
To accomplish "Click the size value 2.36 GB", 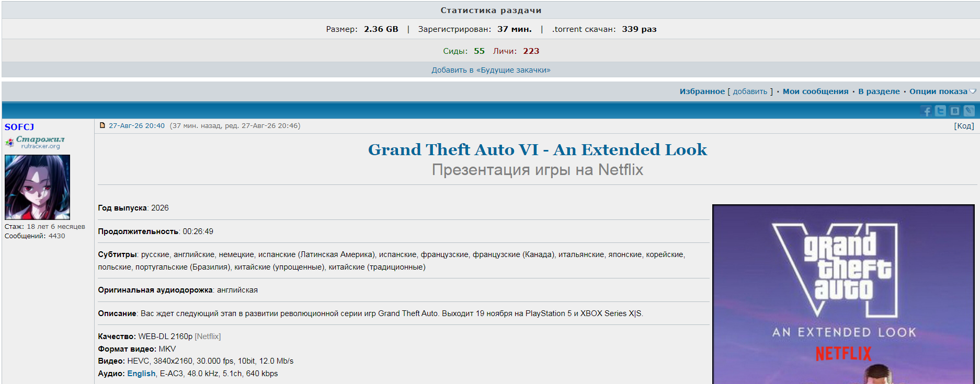I will click(381, 29).
